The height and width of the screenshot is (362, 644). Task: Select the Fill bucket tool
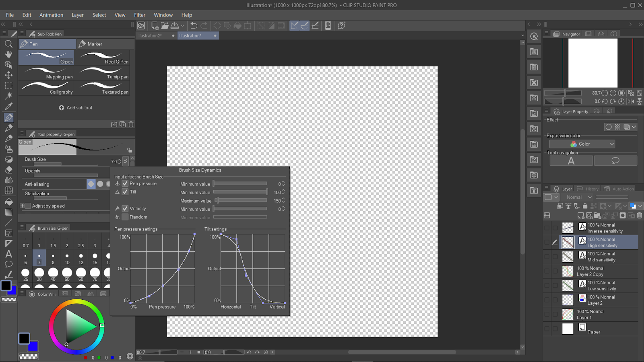[8, 202]
